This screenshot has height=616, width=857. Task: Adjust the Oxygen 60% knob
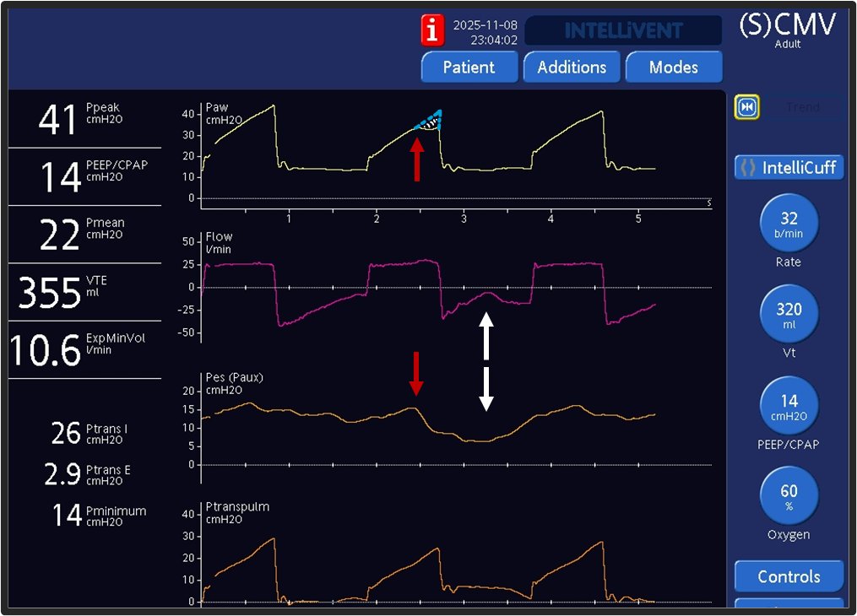[789, 496]
